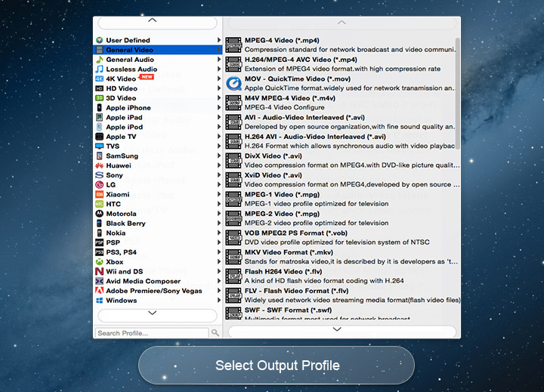Choose H.264/MPEG-4 AVC Video format
The image size is (544, 392).
[x=342, y=64]
